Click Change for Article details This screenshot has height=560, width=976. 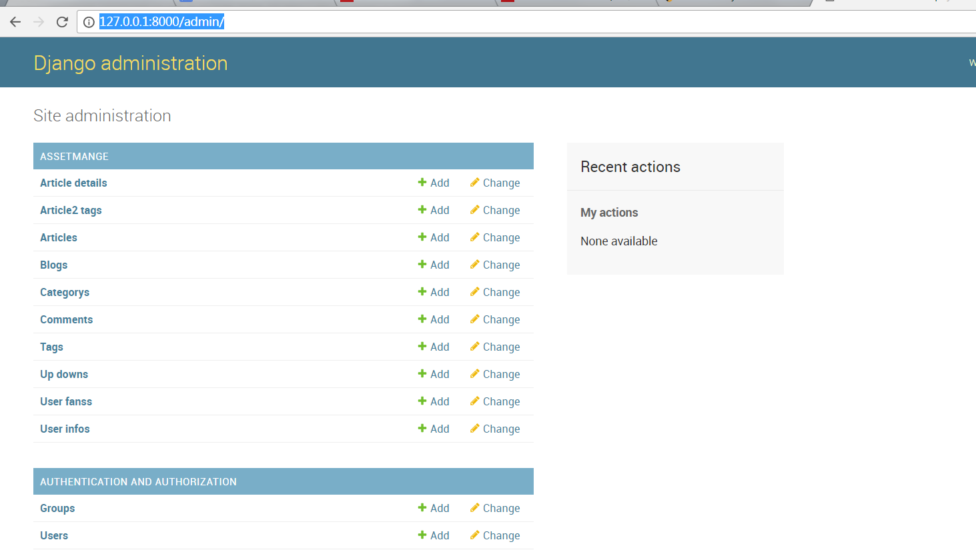(495, 183)
